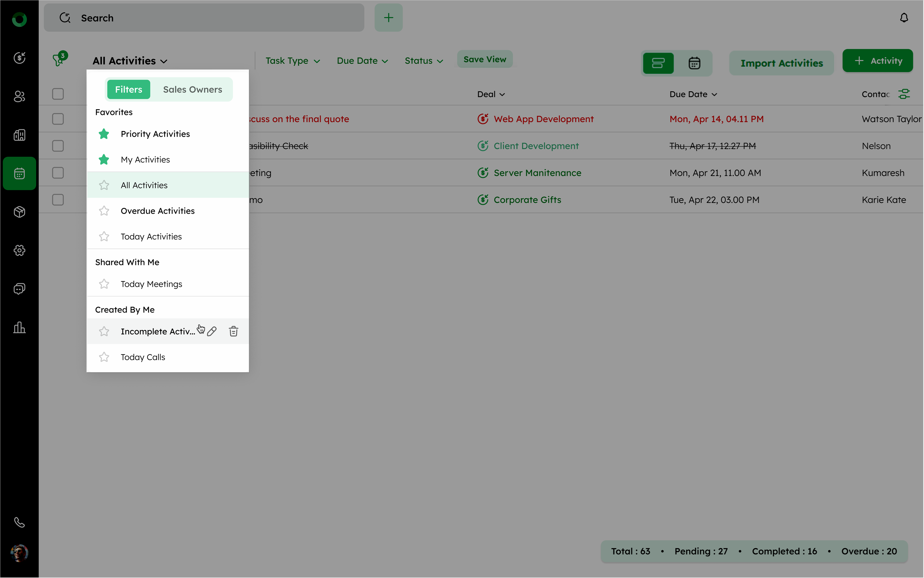Select Today Meetings from shared filters
This screenshot has width=924, height=578.
coord(151,284)
